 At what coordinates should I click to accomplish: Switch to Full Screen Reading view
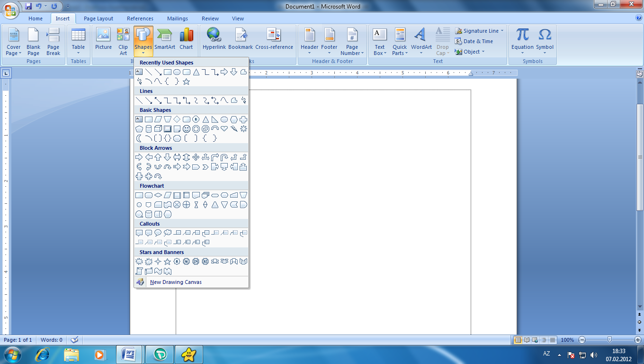527,340
